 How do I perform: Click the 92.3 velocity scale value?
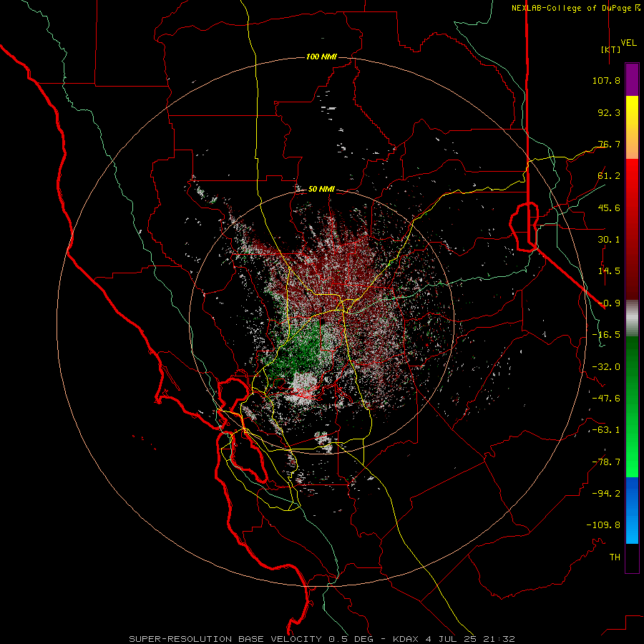click(x=609, y=112)
